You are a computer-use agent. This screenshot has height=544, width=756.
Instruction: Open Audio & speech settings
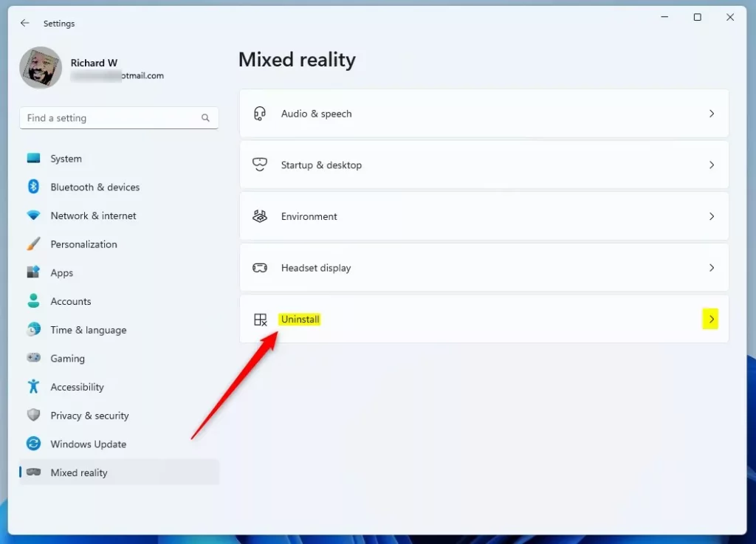tap(484, 114)
